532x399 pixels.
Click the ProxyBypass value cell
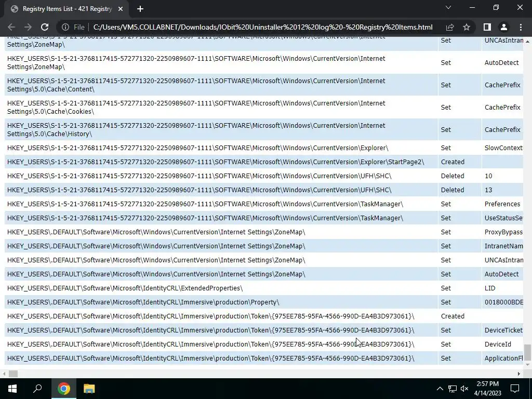(503, 232)
